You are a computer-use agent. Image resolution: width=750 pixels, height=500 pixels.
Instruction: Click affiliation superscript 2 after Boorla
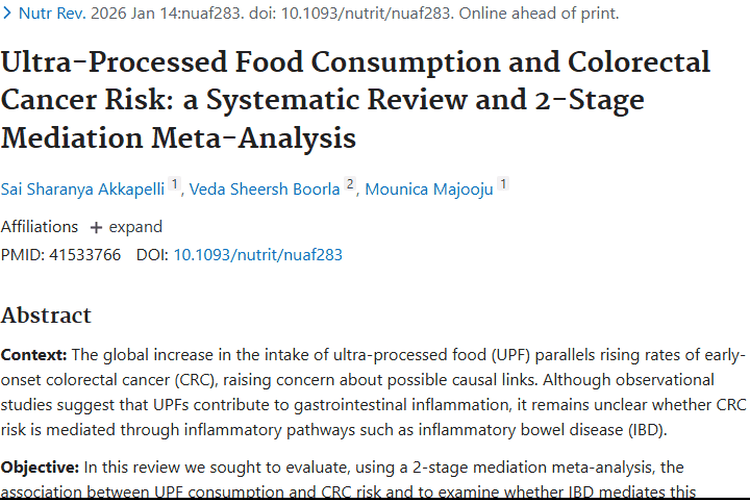click(x=350, y=186)
